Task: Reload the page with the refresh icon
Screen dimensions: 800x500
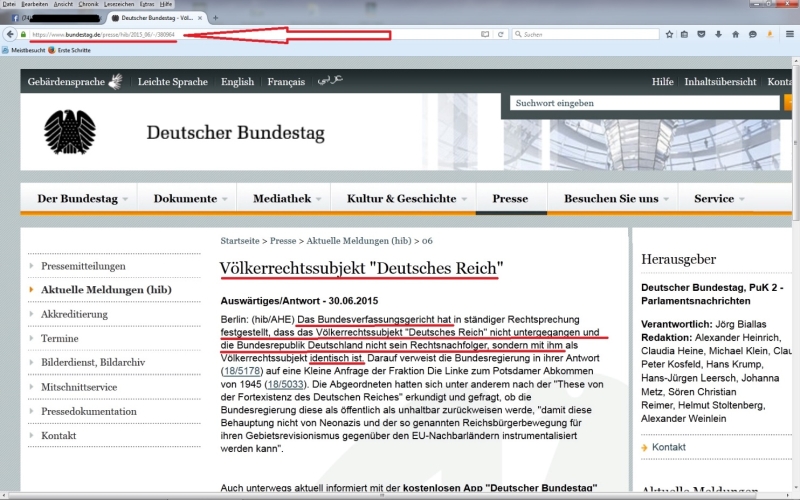Action: [500, 34]
